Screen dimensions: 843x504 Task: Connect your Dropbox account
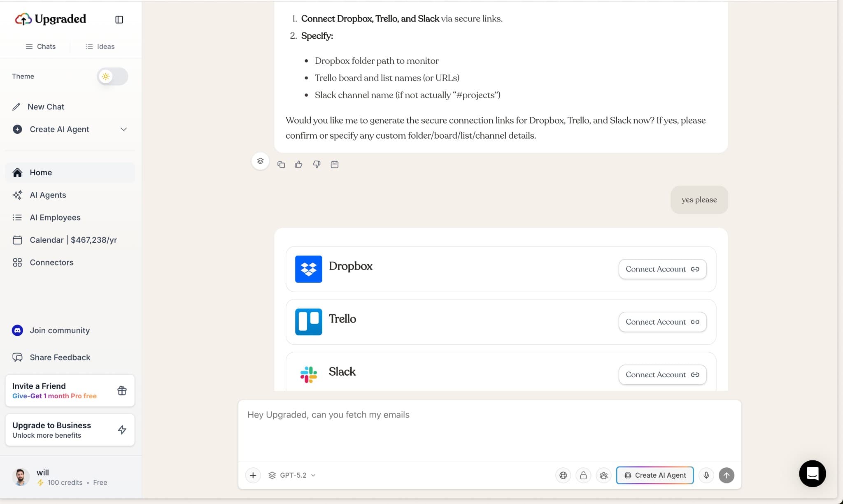[x=662, y=269]
